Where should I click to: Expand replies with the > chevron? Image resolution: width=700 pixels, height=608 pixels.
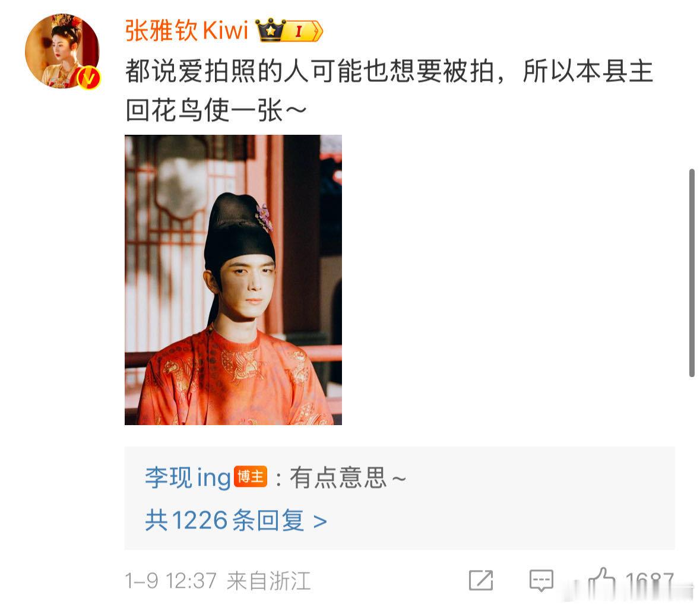[320, 521]
